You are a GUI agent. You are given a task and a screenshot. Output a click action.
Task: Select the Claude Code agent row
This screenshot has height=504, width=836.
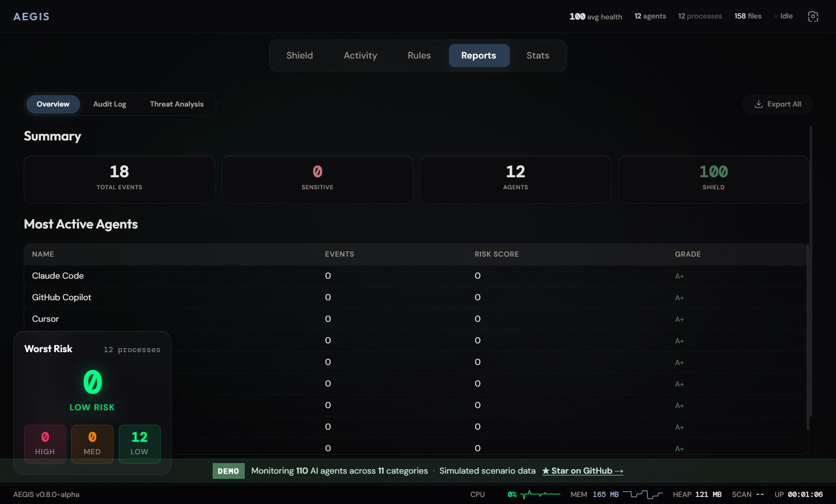tap(415, 276)
